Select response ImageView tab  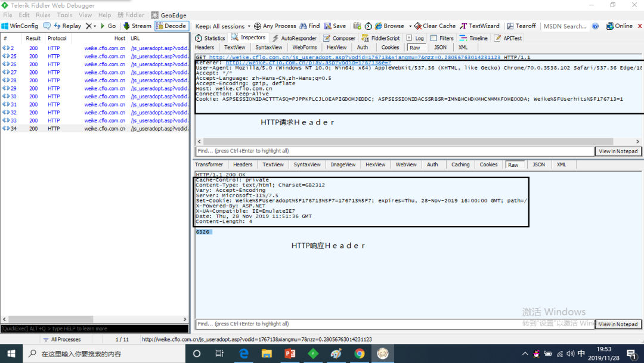[x=343, y=165]
